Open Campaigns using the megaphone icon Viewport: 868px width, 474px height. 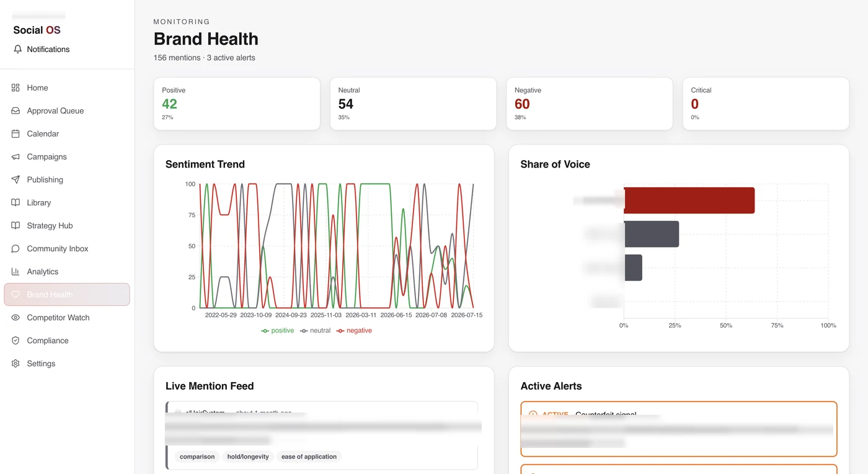(x=15, y=156)
